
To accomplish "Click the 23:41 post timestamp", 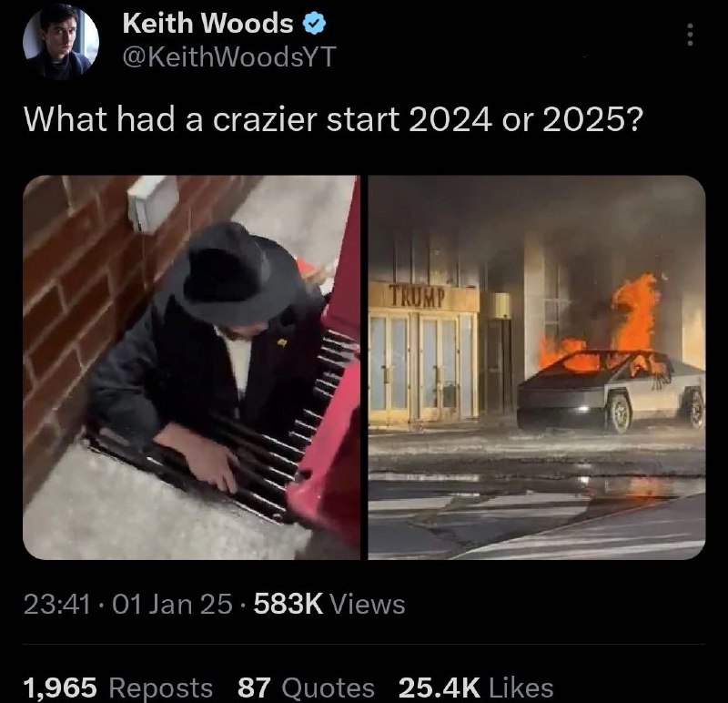I will 56,604.
